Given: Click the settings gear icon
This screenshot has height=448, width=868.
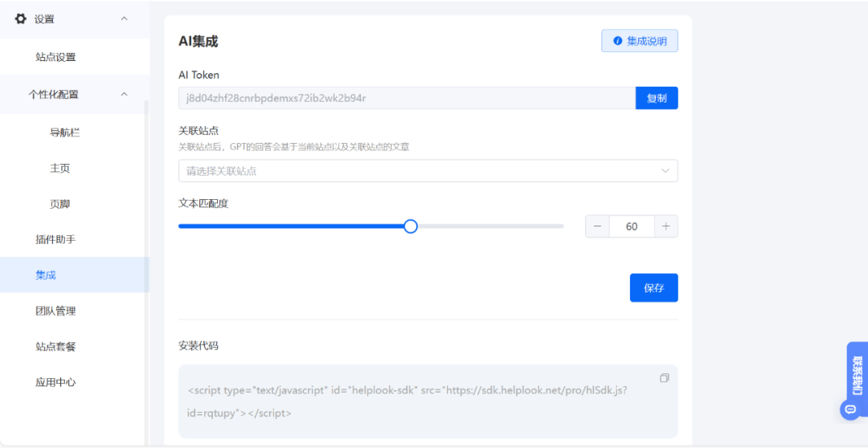Looking at the screenshot, I should click(20, 18).
